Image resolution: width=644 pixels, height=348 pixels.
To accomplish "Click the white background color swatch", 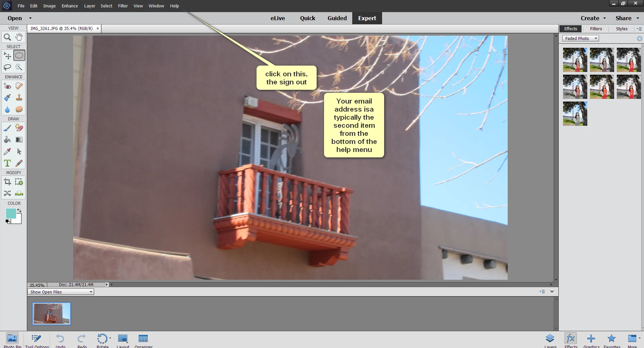I will pyautogui.click(x=19, y=220).
